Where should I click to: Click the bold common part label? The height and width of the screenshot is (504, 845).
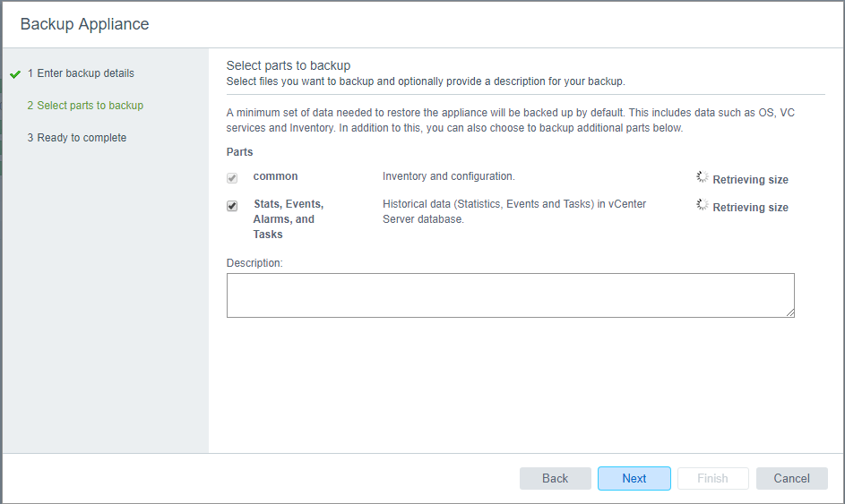(x=275, y=176)
